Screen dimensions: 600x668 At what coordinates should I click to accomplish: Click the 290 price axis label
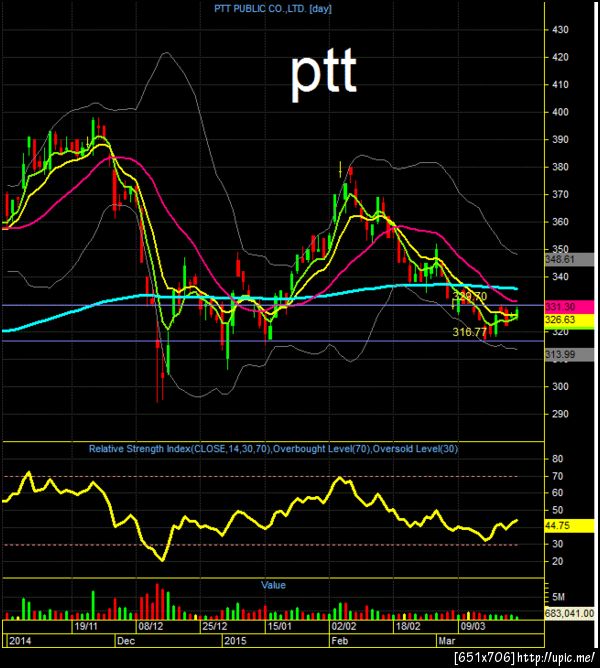click(560, 414)
